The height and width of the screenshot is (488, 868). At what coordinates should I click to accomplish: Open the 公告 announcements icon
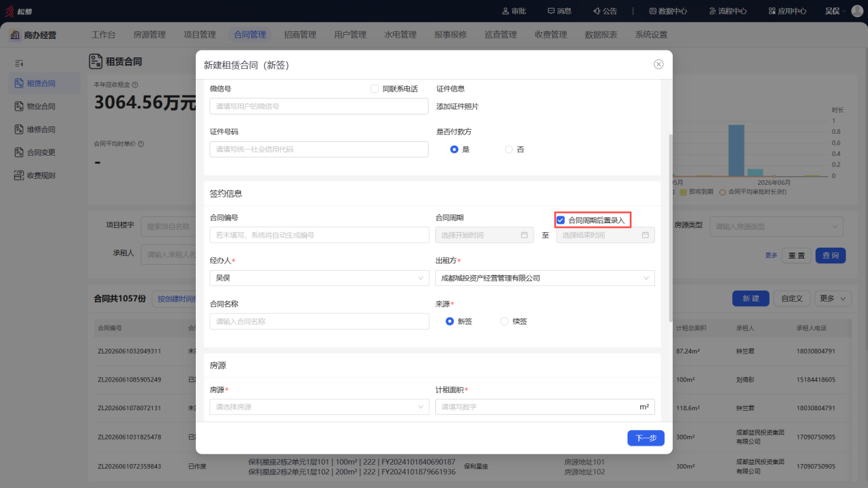click(x=605, y=11)
